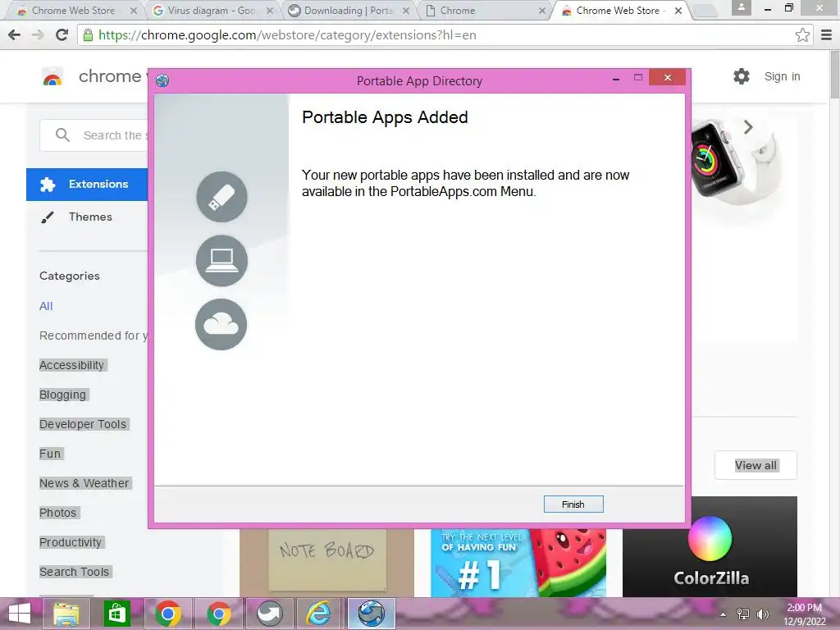Image resolution: width=840 pixels, height=630 pixels.
Task: Show hidden system tray icons arrow
Action: click(x=724, y=614)
